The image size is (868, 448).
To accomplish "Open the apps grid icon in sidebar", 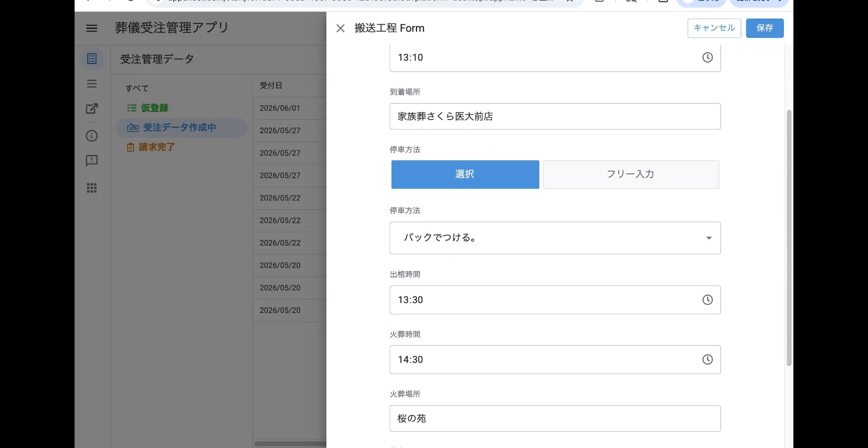I will click(x=92, y=188).
